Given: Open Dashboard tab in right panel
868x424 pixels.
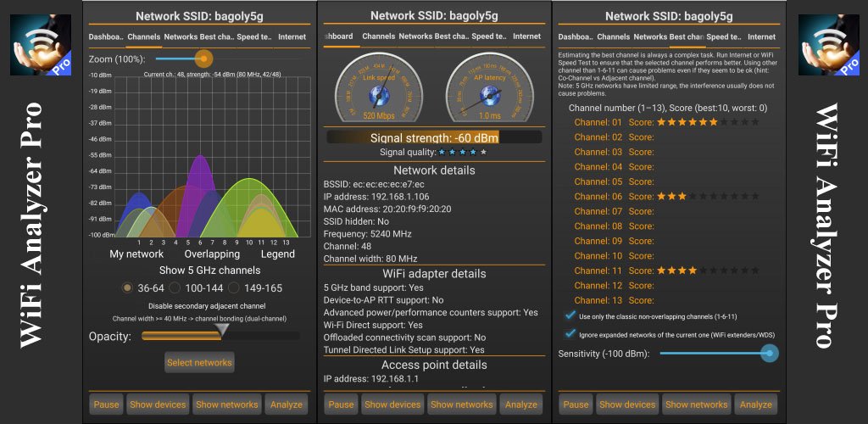Looking at the screenshot, I should [576, 37].
